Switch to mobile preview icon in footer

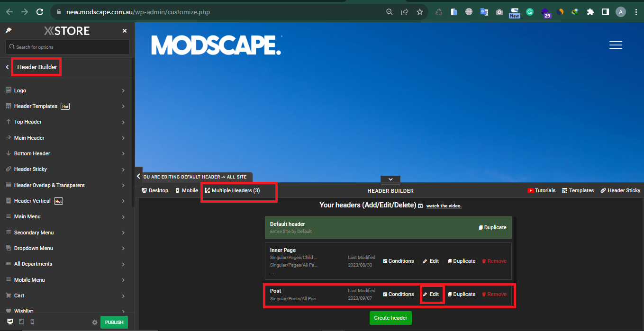click(x=32, y=322)
